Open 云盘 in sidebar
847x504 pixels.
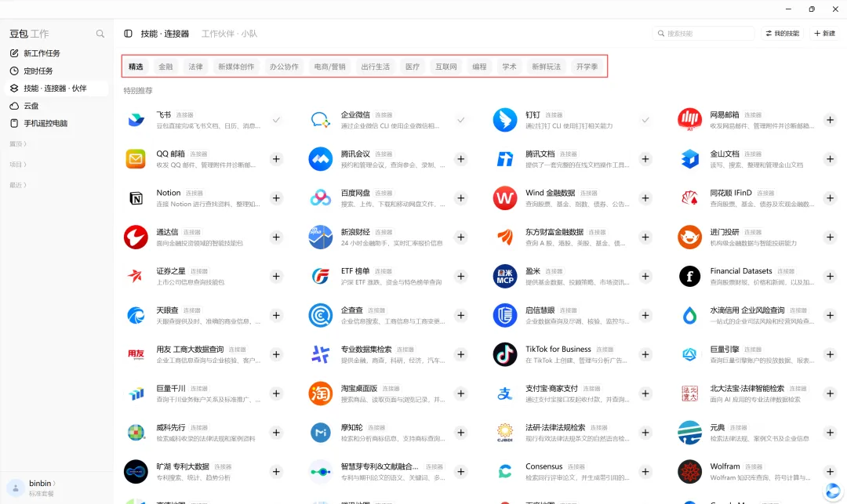pyautogui.click(x=56, y=106)
